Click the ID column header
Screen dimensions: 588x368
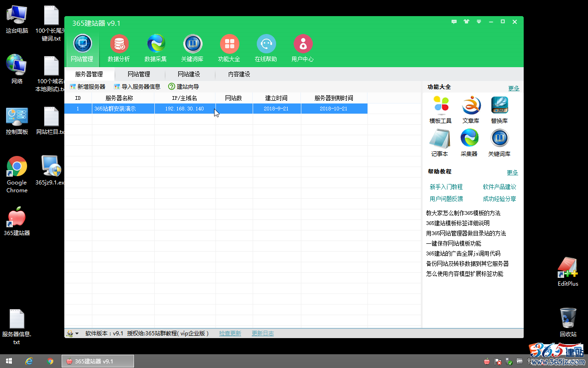(78, 98)
